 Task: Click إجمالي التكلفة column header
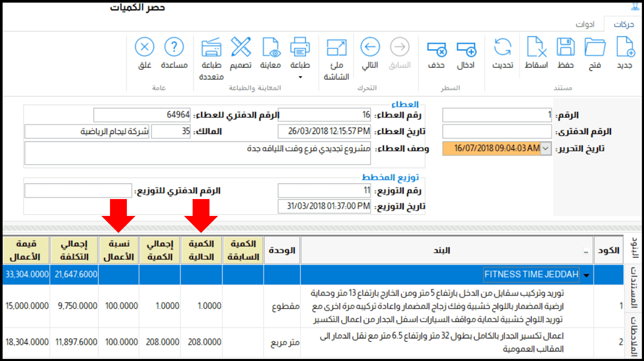coord(74,251)
